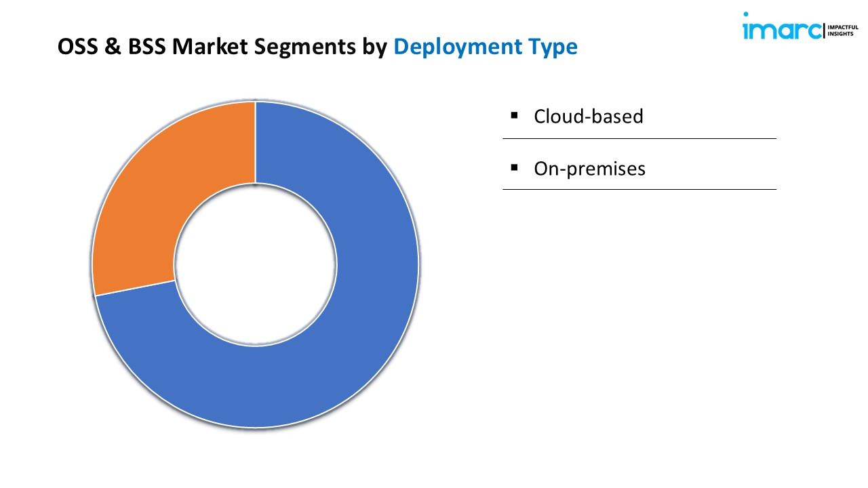Image resolution: width=868 pixels, height=488 pixels.
Task: Click the divider line under Cloud-based
Action: (x=639, y=138)
